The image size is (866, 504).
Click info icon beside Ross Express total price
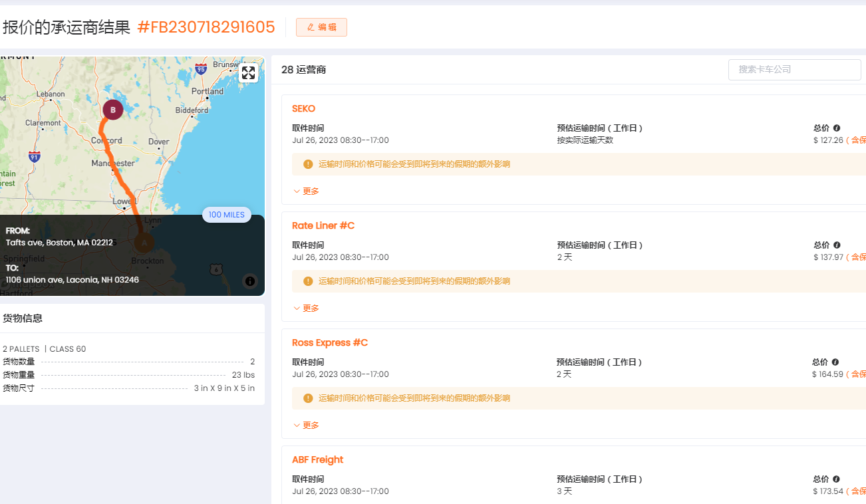[835, 362]
